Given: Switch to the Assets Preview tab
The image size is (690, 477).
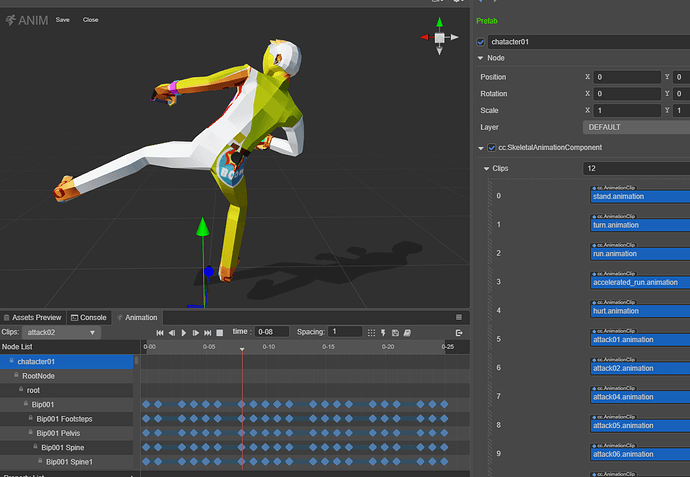Looking at the screenshot, I should [32, 317].
